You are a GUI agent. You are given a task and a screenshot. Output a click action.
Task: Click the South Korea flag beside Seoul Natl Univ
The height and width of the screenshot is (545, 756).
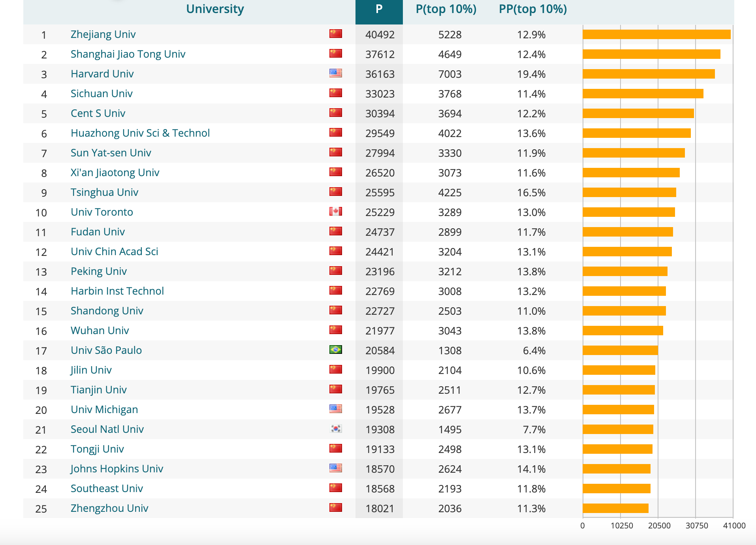(335, 429)
